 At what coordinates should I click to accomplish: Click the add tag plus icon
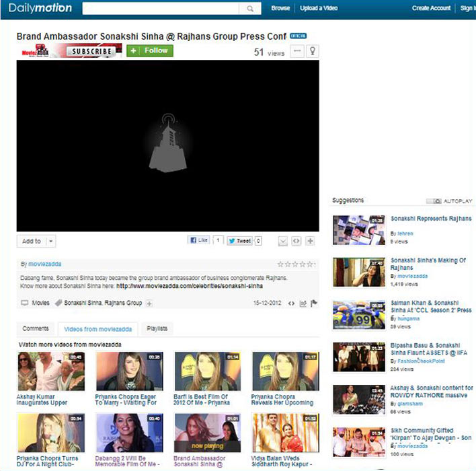(x=149, y=303)
